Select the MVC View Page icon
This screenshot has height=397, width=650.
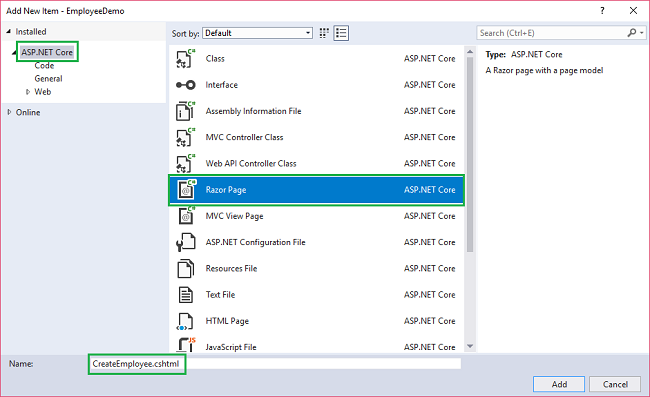coord(186,216)
